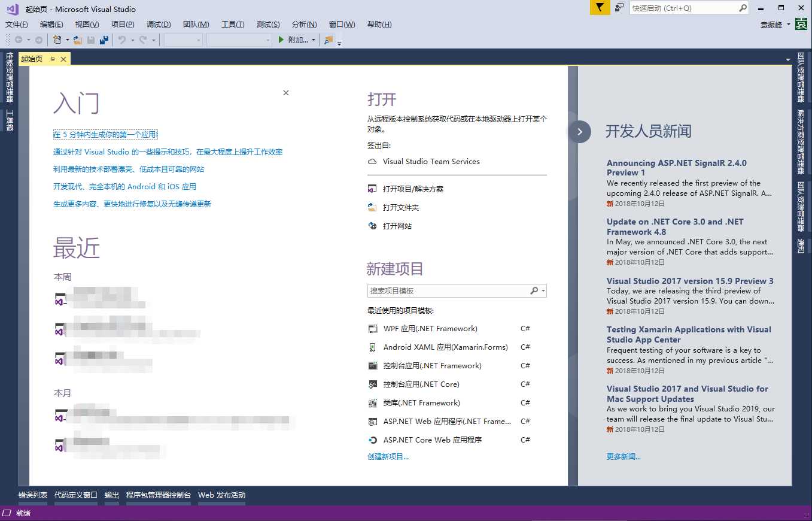The width and height of the screenshot is (812, 521).
Task: Click the Redo toolbar icon
Action: 143,40
